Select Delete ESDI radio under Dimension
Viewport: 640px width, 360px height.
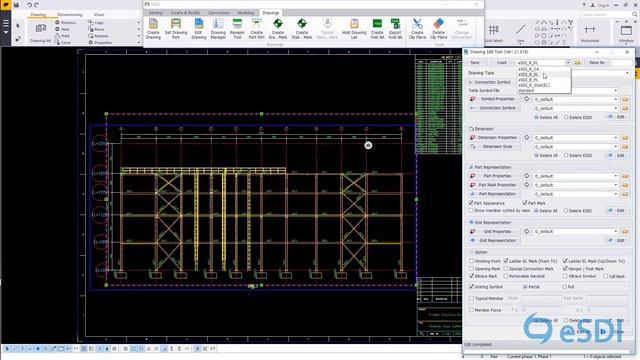tap(566, 156)
